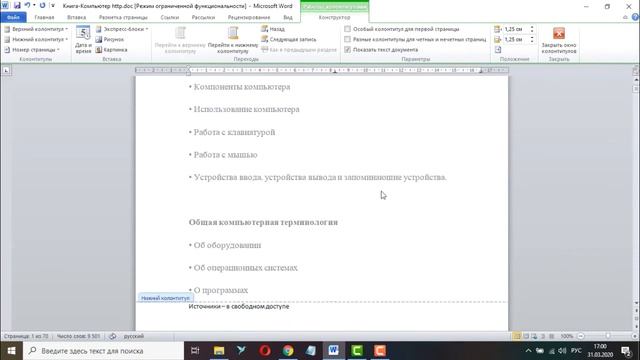
Task: Open the Customize Quick Access Toolbar arrow
Action: (x=53, y=6)
